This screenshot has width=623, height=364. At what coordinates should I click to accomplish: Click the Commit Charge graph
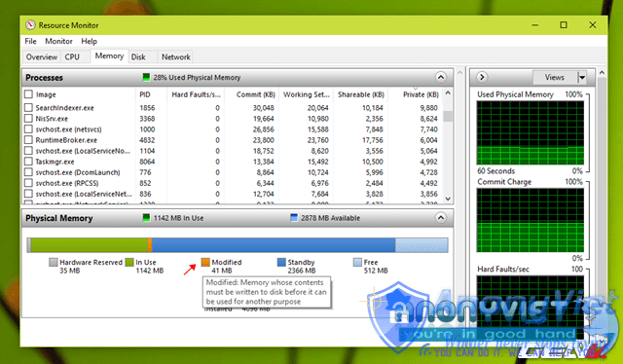tap(530, 220)
